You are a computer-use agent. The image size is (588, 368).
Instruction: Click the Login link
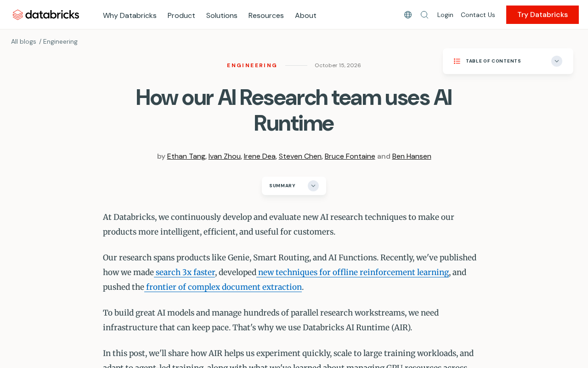pos(445,15)
